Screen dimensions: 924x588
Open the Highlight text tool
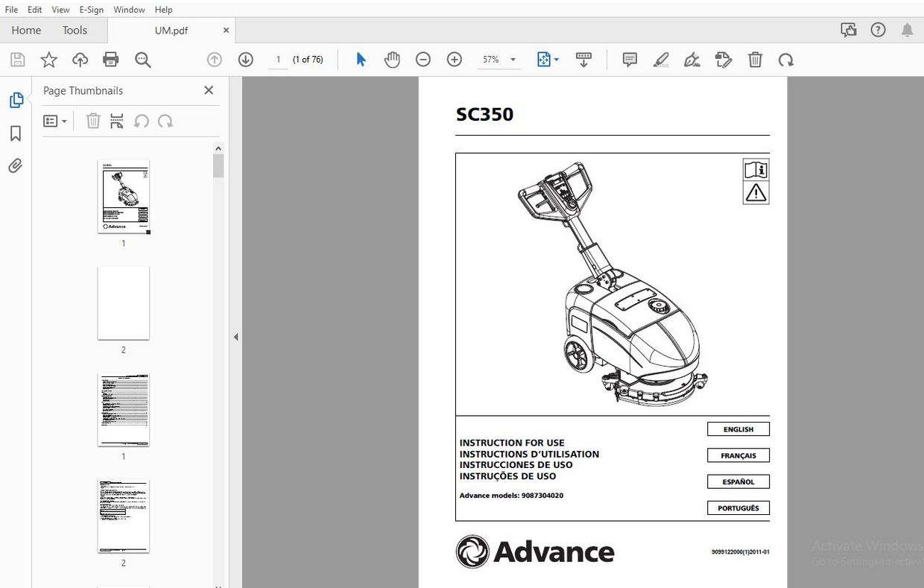(661, 59)
